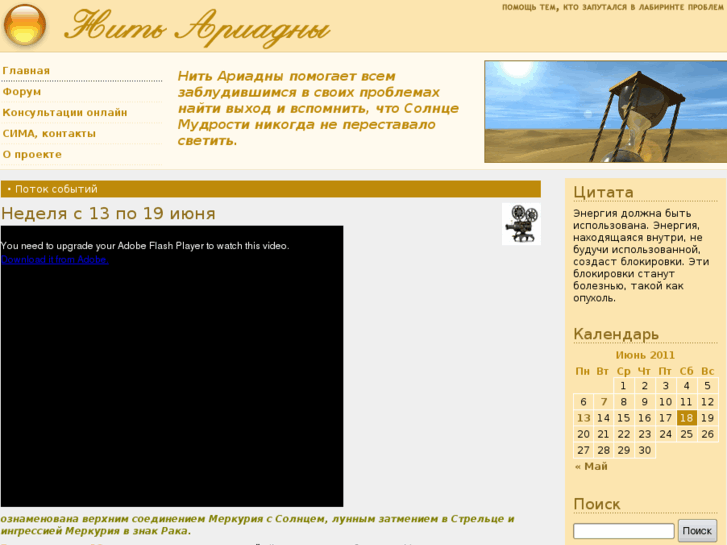Image resolution: width=727 pixels, height=545 pixels.
Task: Click calendar day 1
Action: (x=624, y=385)
